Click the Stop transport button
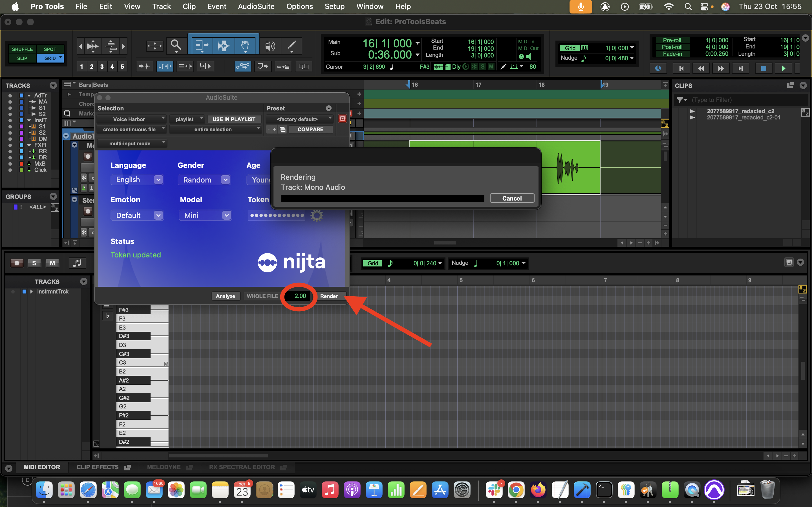The height and width of the screenshot is (507, 812). point(763,68)
